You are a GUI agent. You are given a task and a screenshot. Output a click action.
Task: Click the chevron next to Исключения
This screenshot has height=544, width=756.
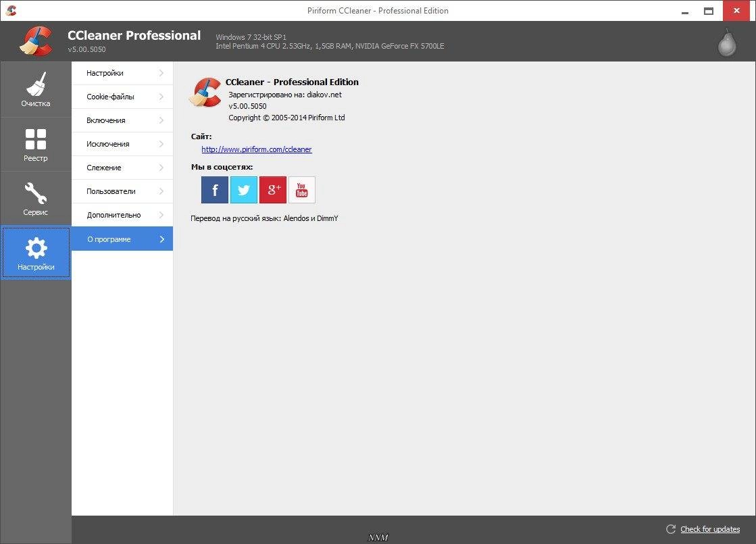161,144
